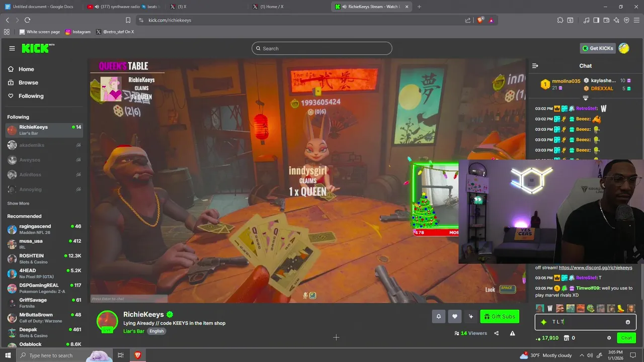
Task: Open a new browser tab with plus button
Action: 419,7
